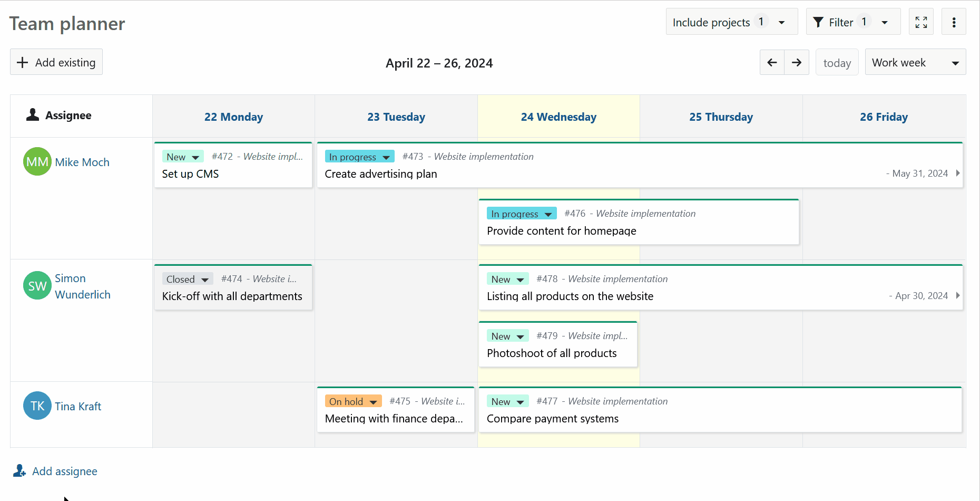Click Simon Wunderlich's avatar circle
Screen dimensions: 980x501
coord(37,285)
